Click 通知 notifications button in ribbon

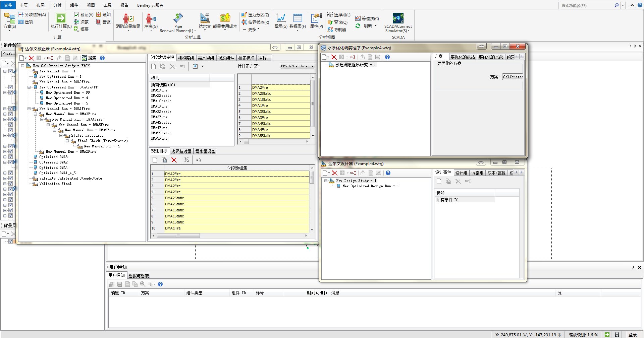[x=104, y=14]
